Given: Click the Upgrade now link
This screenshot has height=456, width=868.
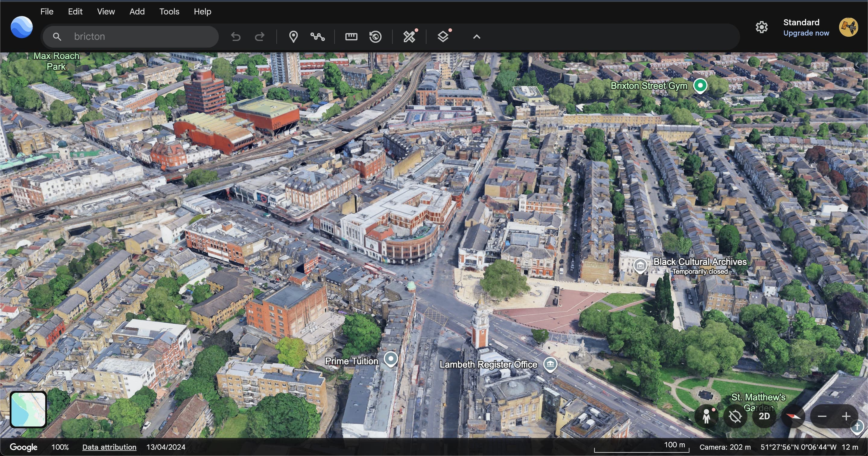Looking at the screenshot, I should click(806, 33).
